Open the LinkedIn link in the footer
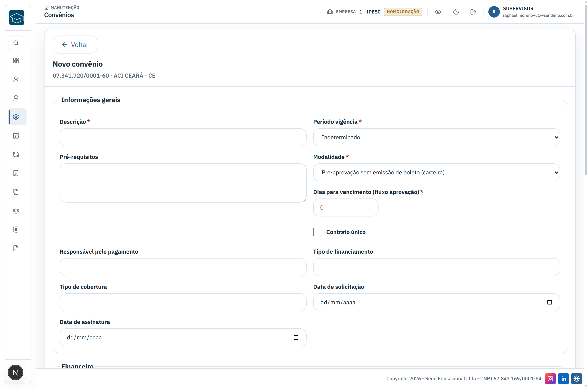The height and width of the screenshot is (388, 588). click(563, 379)
